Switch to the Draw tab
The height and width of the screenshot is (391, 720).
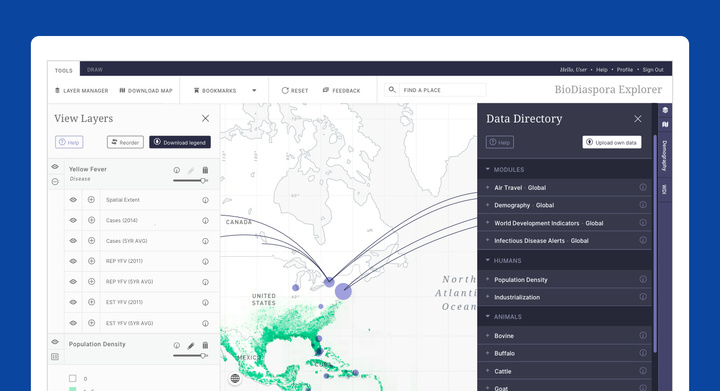[95, 70]
